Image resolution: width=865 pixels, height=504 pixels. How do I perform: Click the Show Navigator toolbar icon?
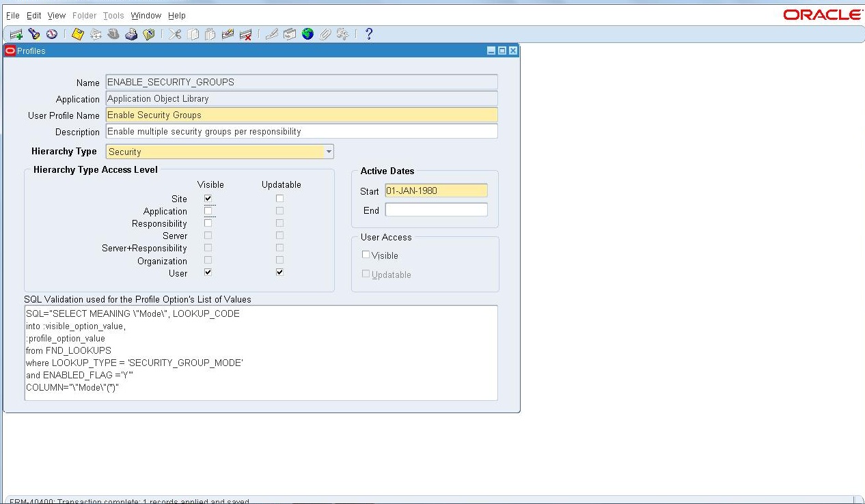51,33
